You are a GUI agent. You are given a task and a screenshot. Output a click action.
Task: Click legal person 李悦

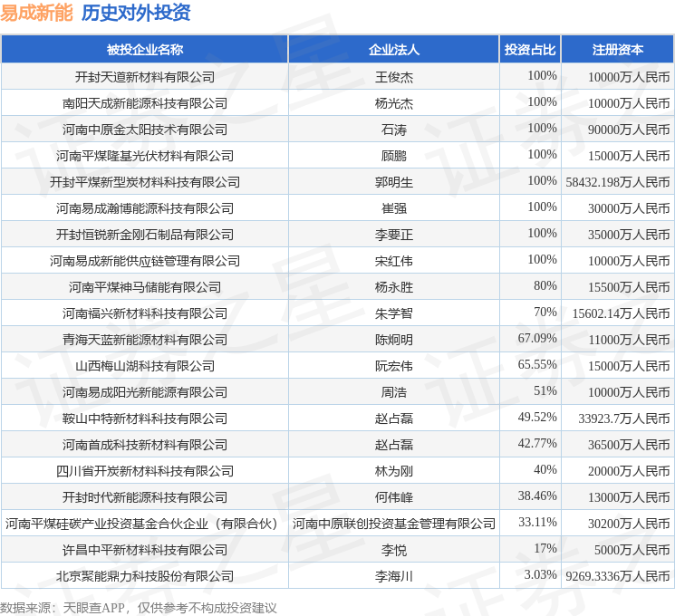point(394,550)
